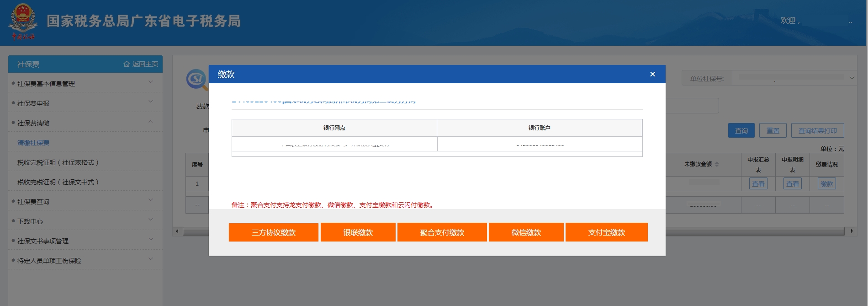
Task: Pay using 支付宝缴款 button
Action: (x=606, y=232)
